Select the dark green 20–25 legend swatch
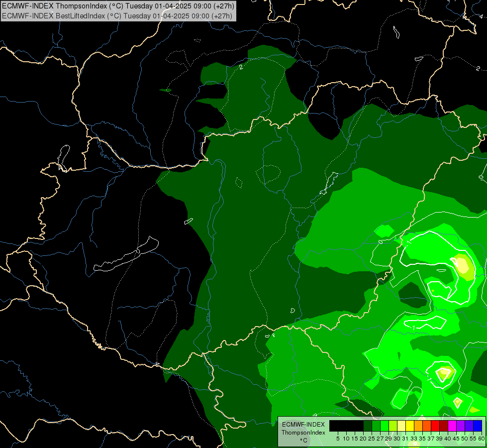Screen dimensions: 487x448 [368, 426]
